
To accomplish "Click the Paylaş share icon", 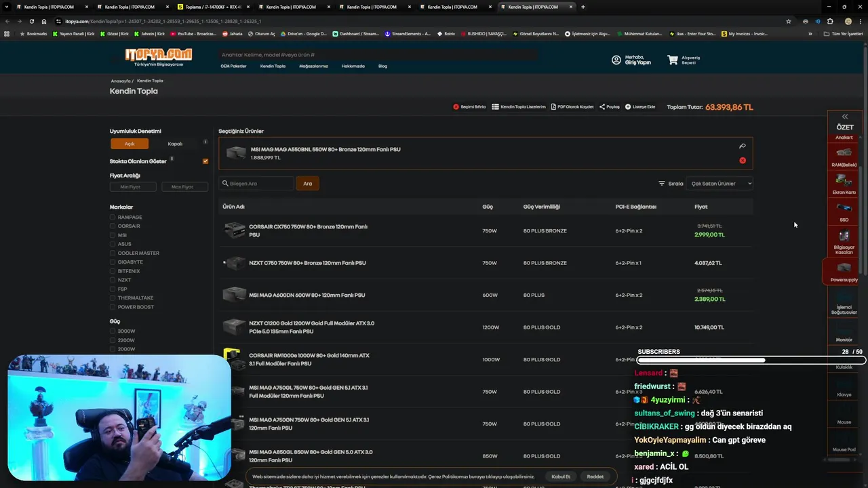I will click(602, 107).
